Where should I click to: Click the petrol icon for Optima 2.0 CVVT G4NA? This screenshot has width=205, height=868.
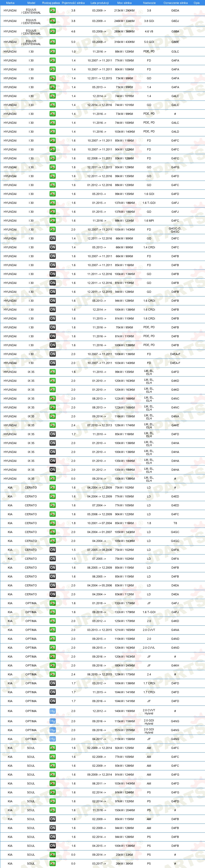[x=53, y=630]
